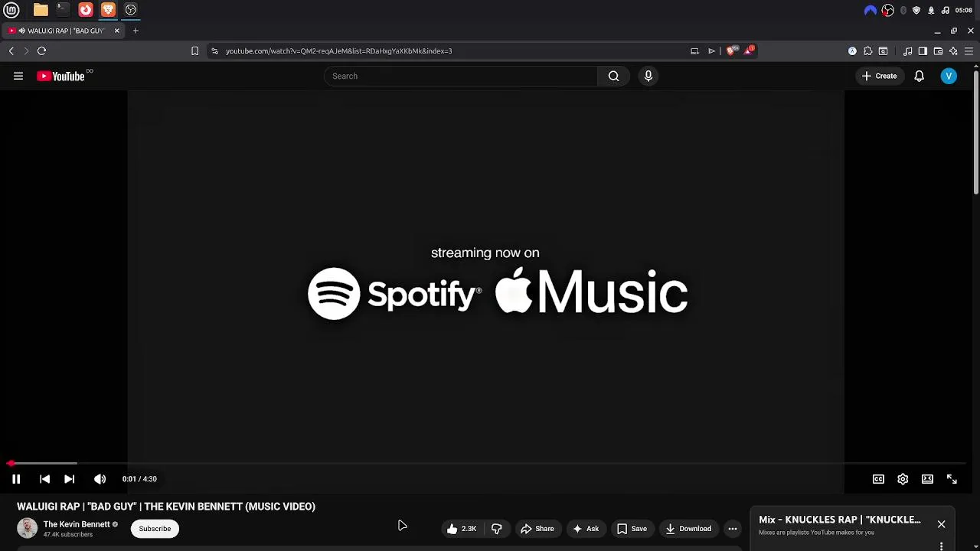Open a new browser tab

136,31
